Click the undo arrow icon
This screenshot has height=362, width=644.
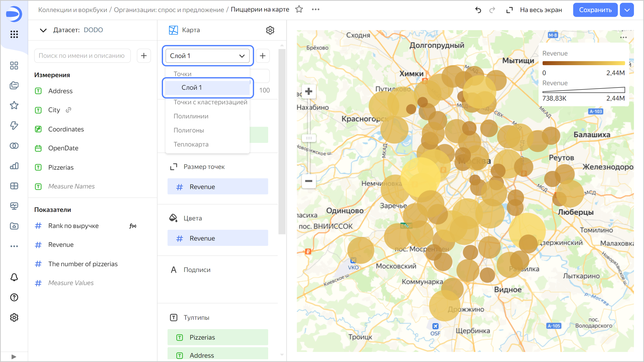coord(478,10)
